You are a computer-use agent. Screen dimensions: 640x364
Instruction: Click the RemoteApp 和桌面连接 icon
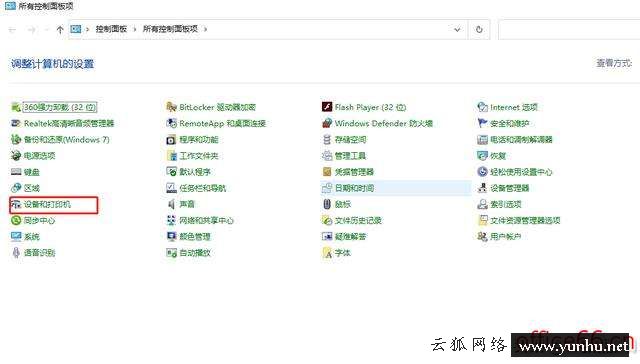pyautogui.click(x=171, y=123)
